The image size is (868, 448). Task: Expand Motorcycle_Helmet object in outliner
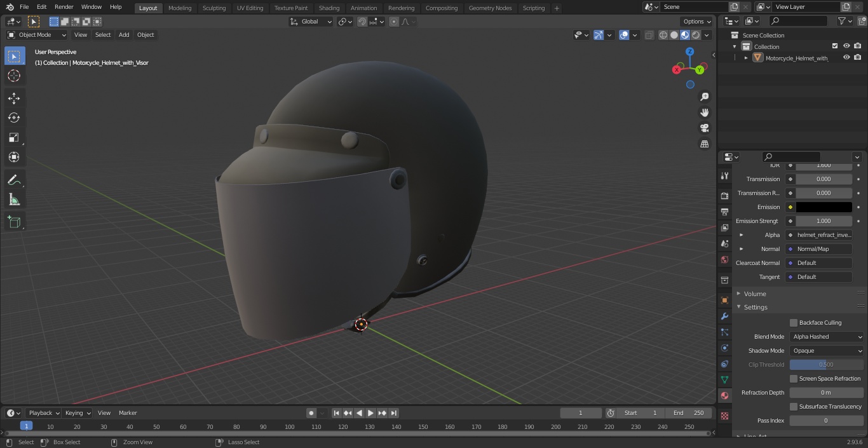[x=746, y=58]
